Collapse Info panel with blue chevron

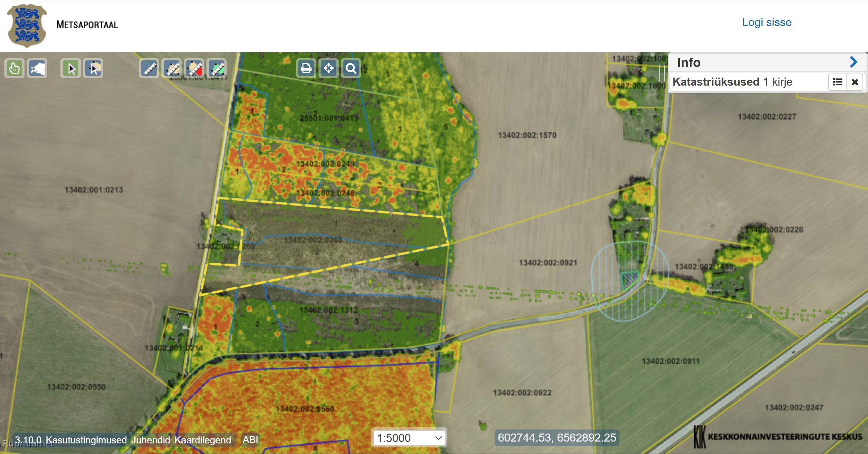click(x=853, y=62)
